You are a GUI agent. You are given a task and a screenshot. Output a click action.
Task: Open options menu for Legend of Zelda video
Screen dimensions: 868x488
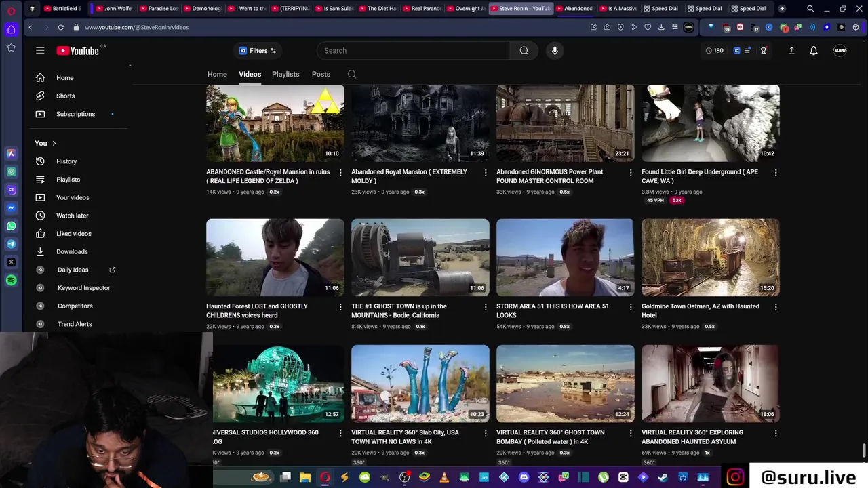(340, 172)
